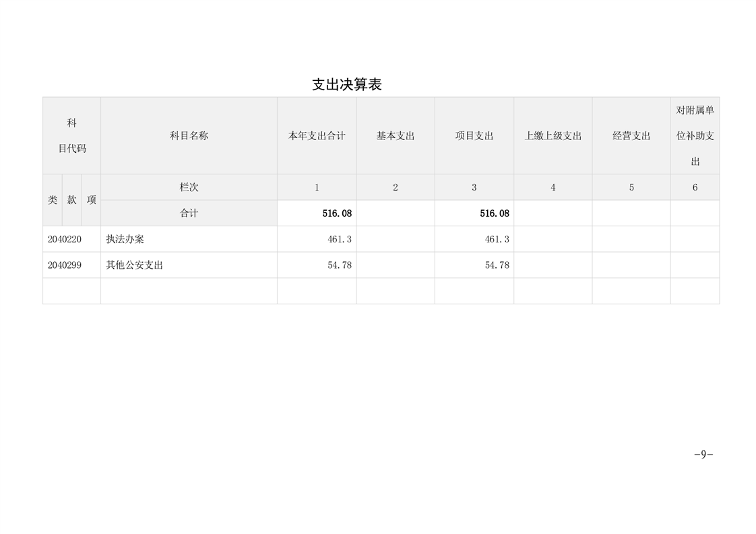Screen dimensions: 756x534
Task: Select the 科目名称 header cell
Action: pos(189,136)
